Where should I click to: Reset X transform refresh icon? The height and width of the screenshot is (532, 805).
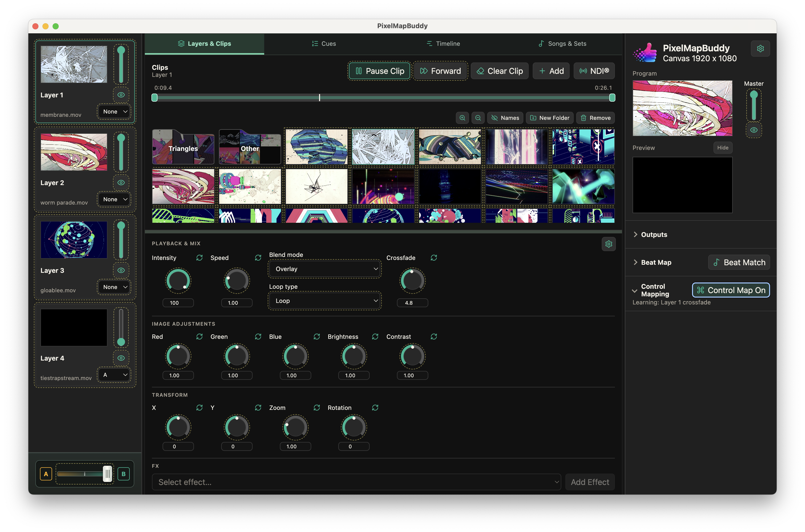[199, 408]
